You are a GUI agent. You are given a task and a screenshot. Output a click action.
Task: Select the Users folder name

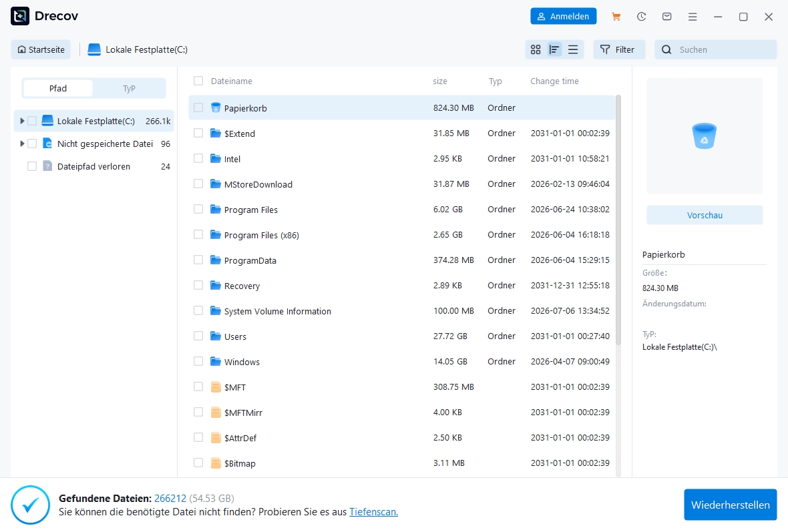pyautogui.click(x=235, y=336)
